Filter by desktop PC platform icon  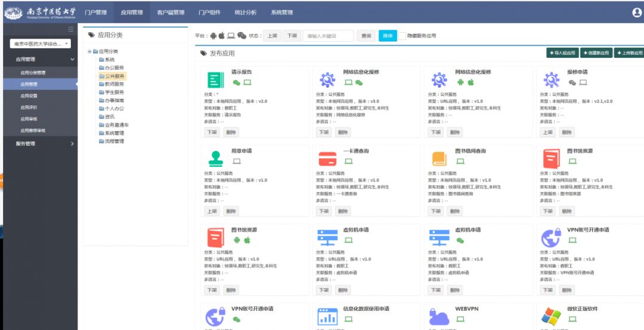(x=231, y=36)
